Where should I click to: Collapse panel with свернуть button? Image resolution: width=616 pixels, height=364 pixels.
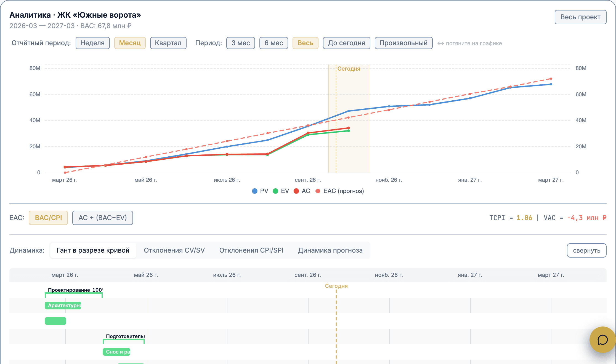click(x=586, y=250)
